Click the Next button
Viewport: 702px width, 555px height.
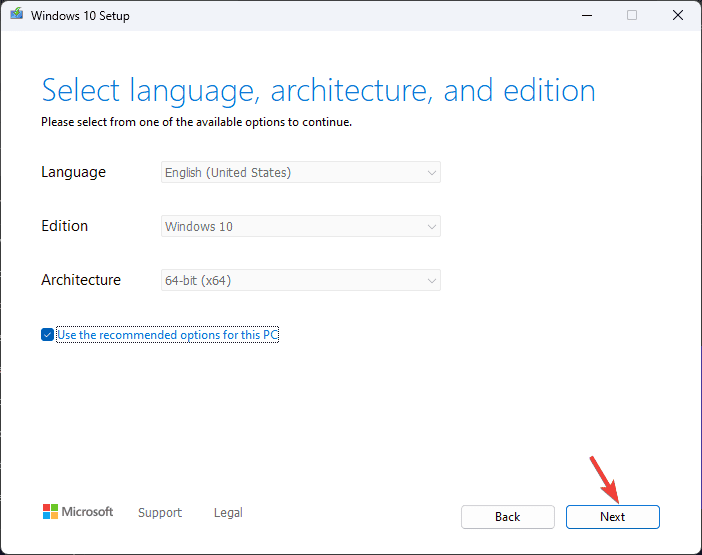coord(612,517)
